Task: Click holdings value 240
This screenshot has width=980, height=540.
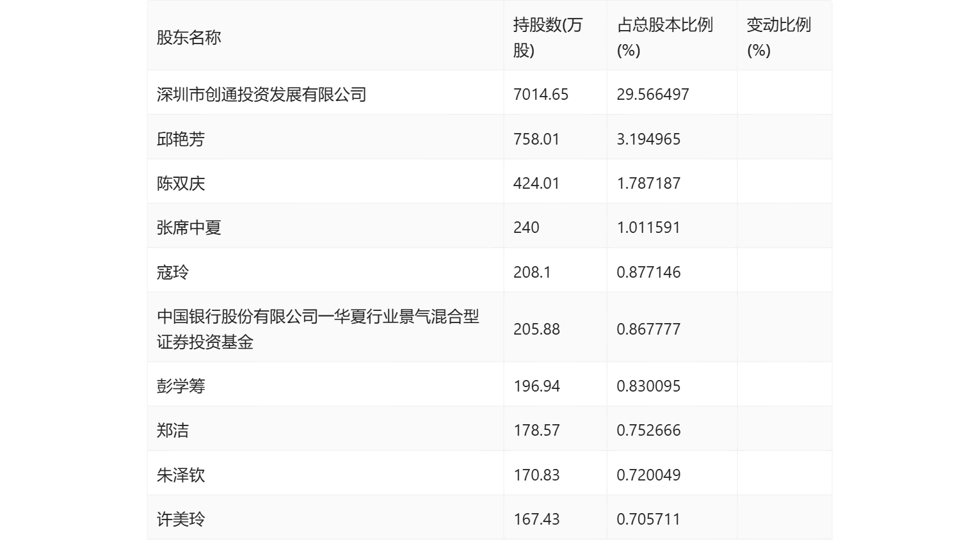Action: coord(526,228)
